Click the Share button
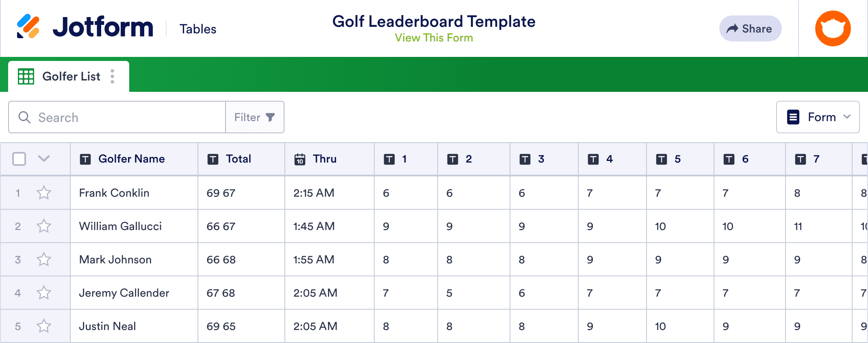Viewport: 868px width, 343px height. coord(750,28)
